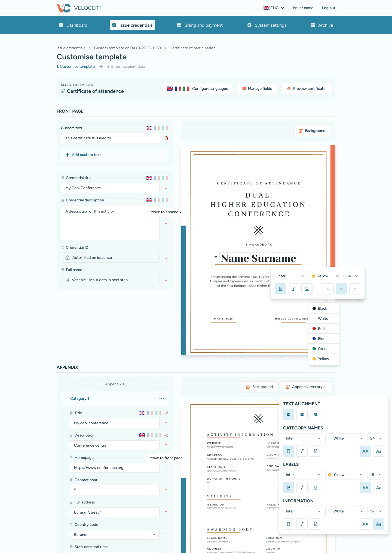Screen dimensions: 392x553
Task: Click Preview certificate button
Action: tap(306, 88)
